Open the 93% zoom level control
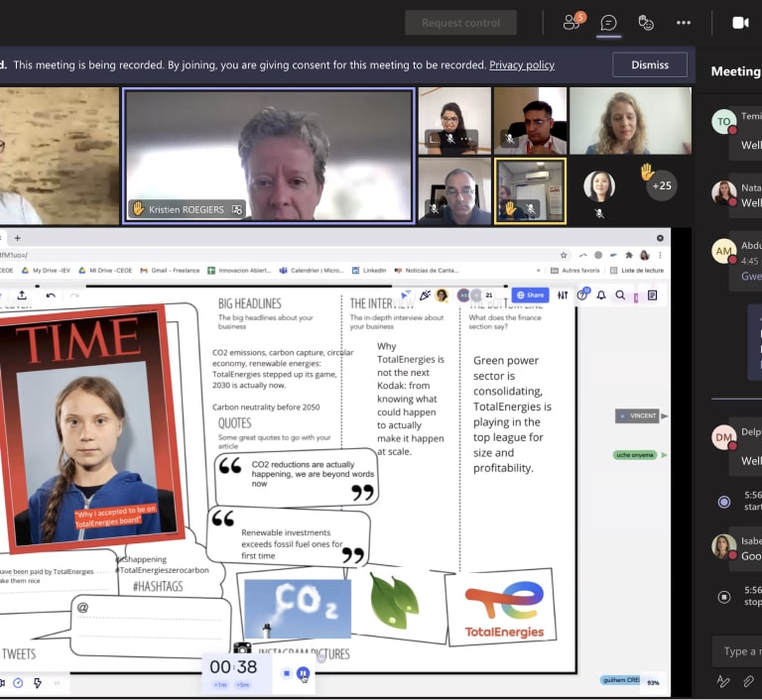762x700 pixels. click(653, 682)
